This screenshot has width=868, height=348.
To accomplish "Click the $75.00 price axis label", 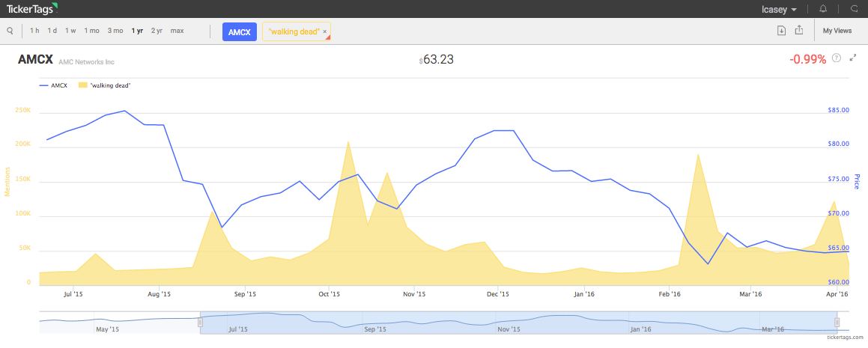I will coord(838,180).
